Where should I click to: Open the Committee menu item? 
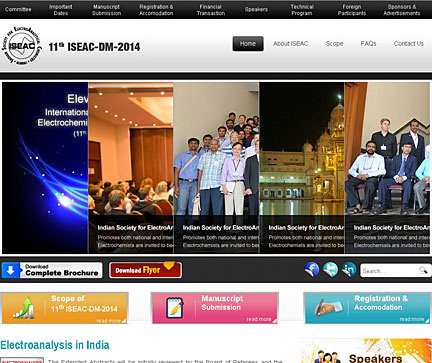click(x=18, y=9)
